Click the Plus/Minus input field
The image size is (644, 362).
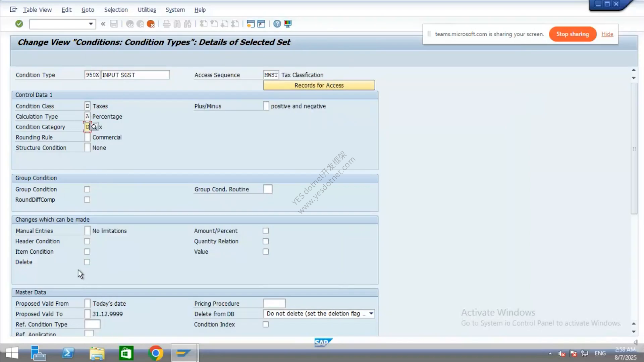tap(266, 106)
